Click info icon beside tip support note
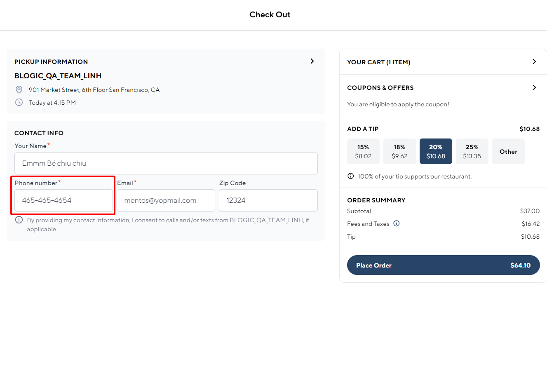The height and width of the screenshot is (392, 547). tap(351, 176)
